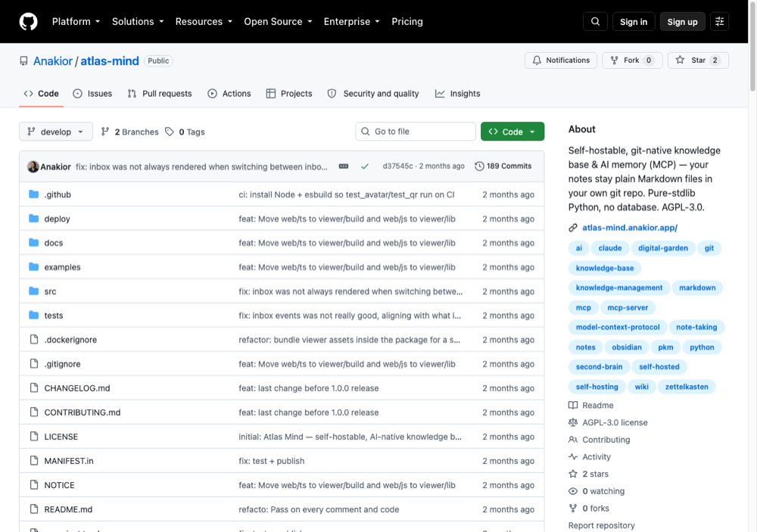
Task: Open the CHANGELOG.md file
Action: click(x=77, y=388)
